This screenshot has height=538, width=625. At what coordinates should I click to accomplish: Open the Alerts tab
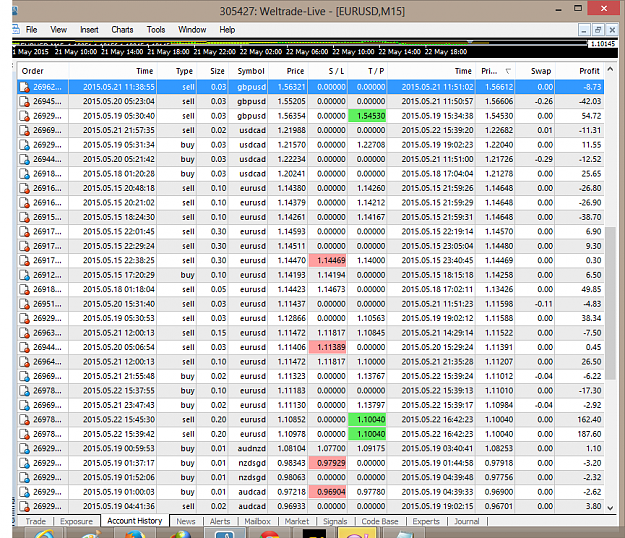point(220,521)
